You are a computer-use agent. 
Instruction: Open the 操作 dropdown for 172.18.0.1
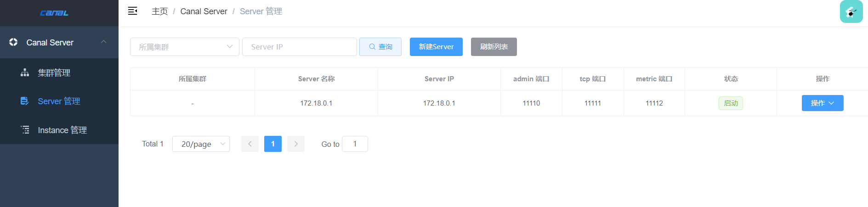click(823, 103)
